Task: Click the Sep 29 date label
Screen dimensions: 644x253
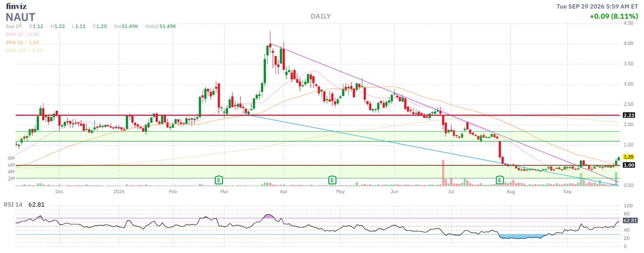Action: coord(13,26)
